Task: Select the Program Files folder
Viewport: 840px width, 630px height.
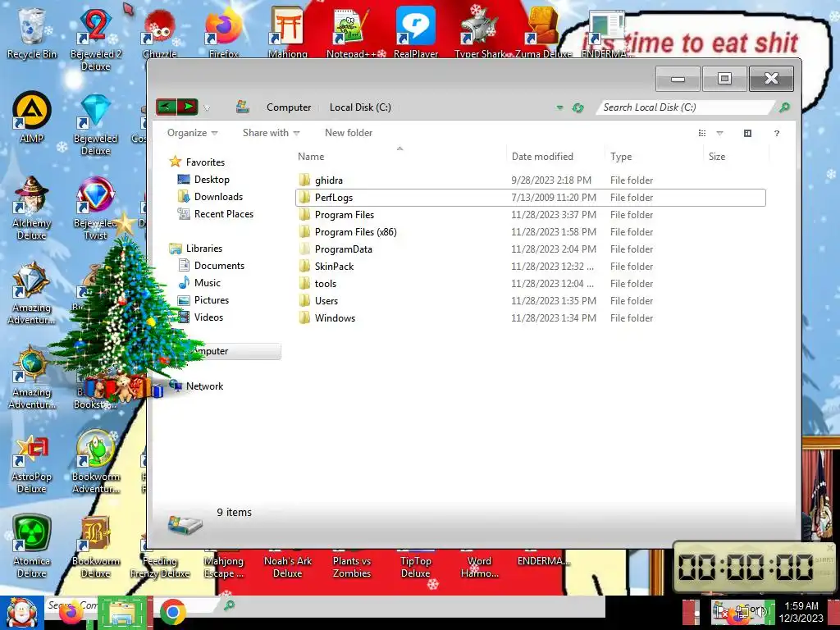Action: tap(531, 214)
